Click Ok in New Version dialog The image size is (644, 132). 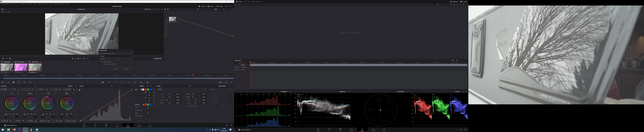tap(127, 69)
